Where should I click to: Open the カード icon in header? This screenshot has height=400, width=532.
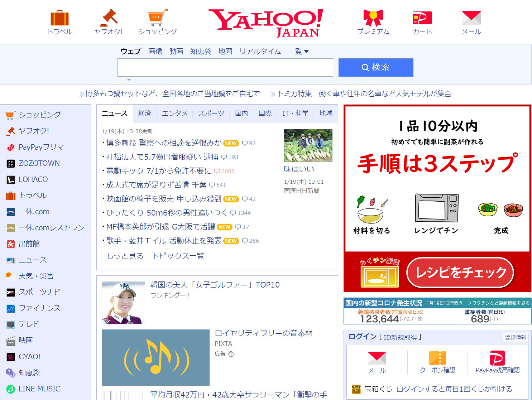point(422,18)
